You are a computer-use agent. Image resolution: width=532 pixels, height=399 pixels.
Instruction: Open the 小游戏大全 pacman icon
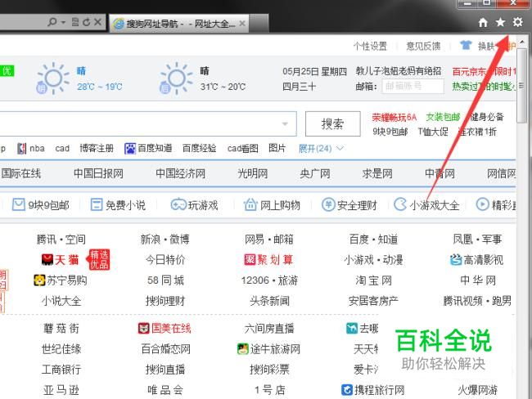400,204
